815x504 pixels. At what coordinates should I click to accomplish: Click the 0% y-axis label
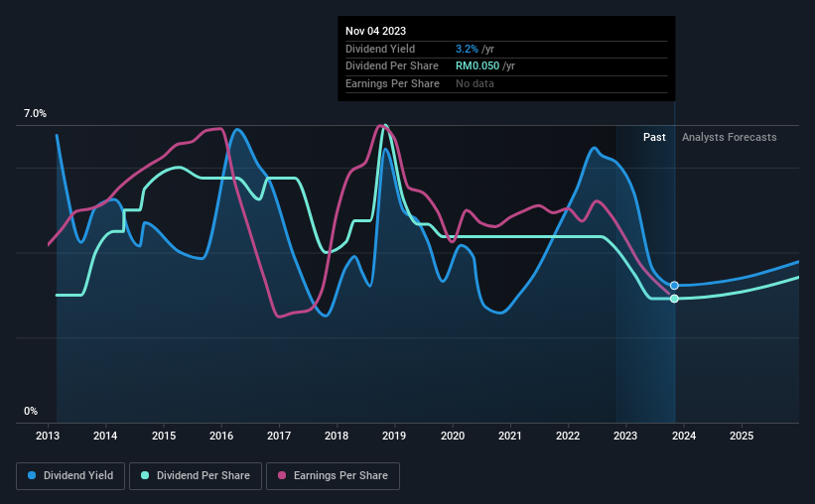click(31, 411)
